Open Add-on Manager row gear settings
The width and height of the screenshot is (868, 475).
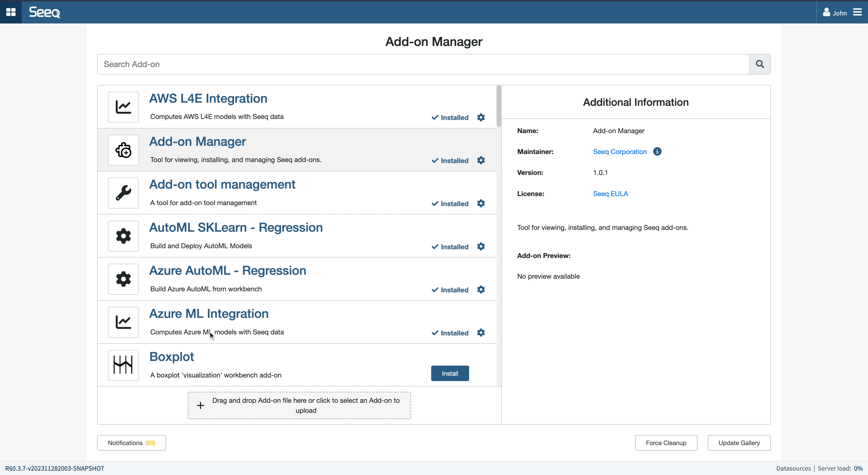click(481, 160)
